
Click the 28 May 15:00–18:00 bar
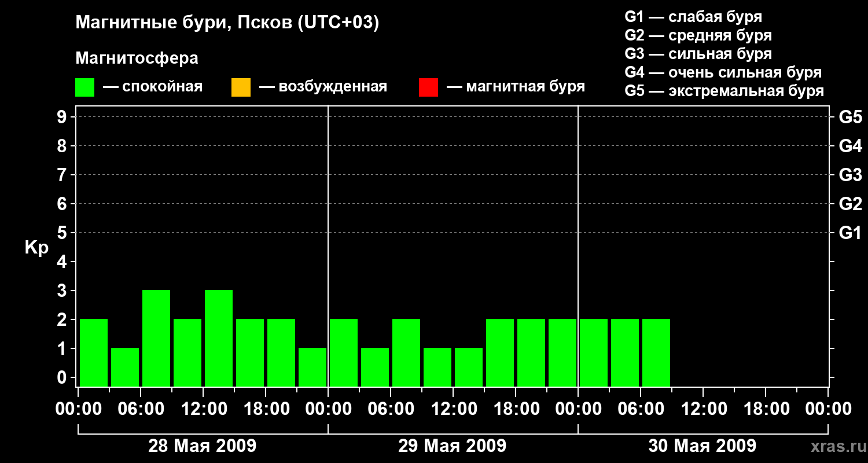[250, 352]
